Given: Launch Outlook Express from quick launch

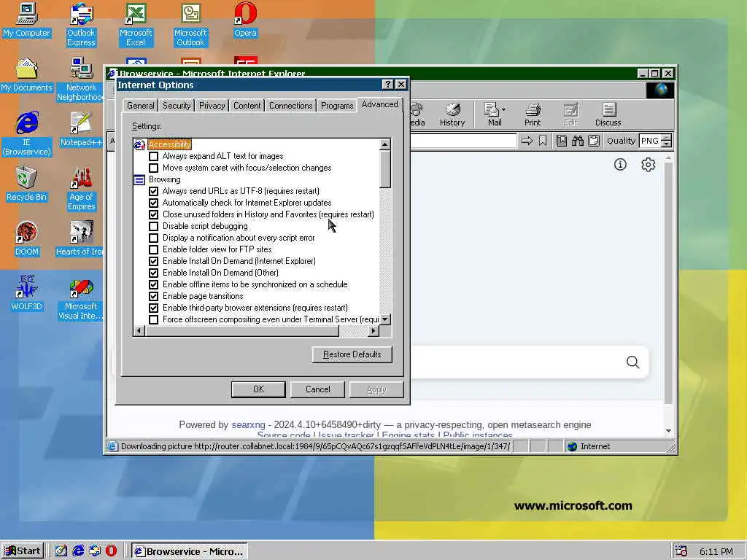Looking at the screenshot, I should 94,551.
